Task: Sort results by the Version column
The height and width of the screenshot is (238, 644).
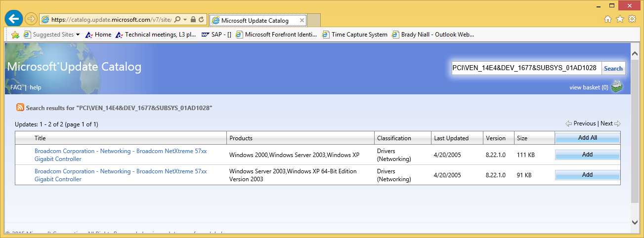Action: (496, 138)
